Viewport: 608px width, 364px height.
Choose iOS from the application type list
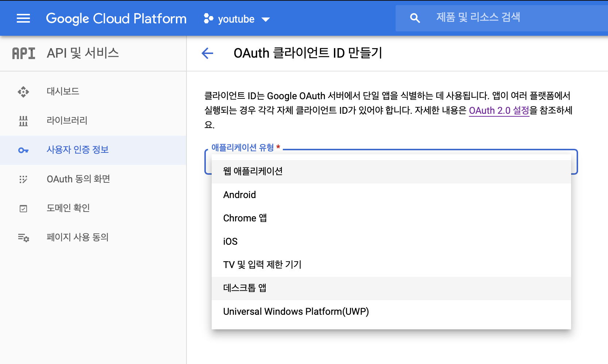click(391, 241)
